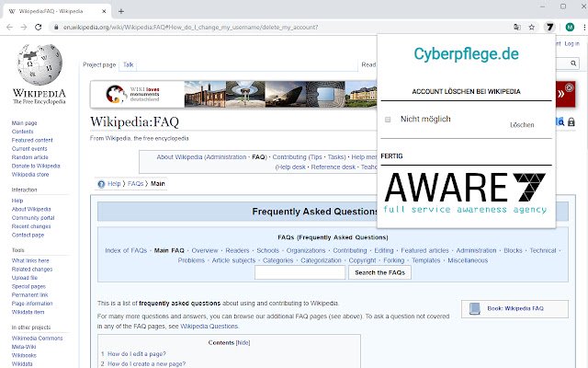Go forward in browser history
This screenshot has height=368, width=588.
tap(24, 27)
